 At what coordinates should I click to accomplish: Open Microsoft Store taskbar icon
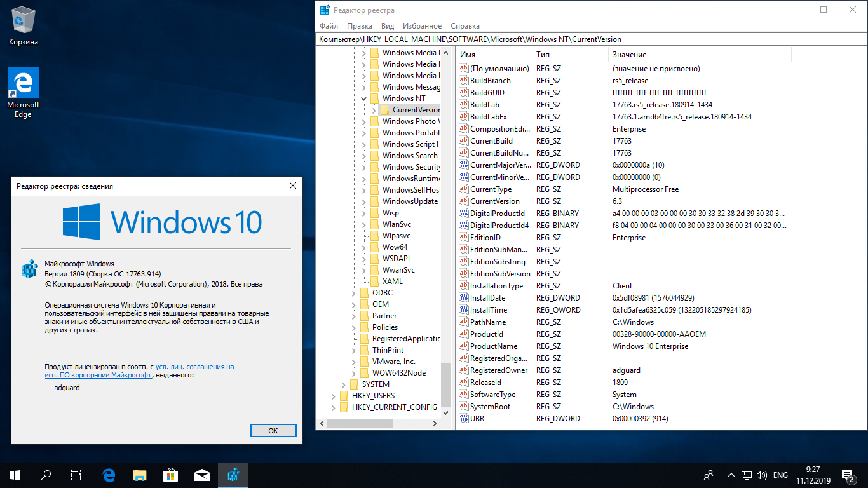[171, 475]
